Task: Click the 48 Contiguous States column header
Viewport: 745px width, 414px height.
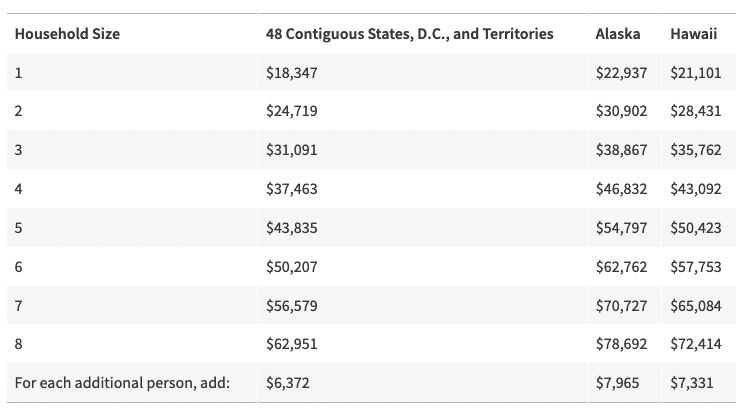Action: [409, 34]
